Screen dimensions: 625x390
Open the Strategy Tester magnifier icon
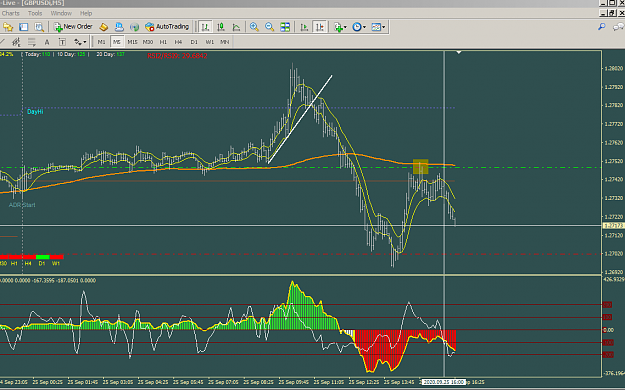click(x=39, y=27)
